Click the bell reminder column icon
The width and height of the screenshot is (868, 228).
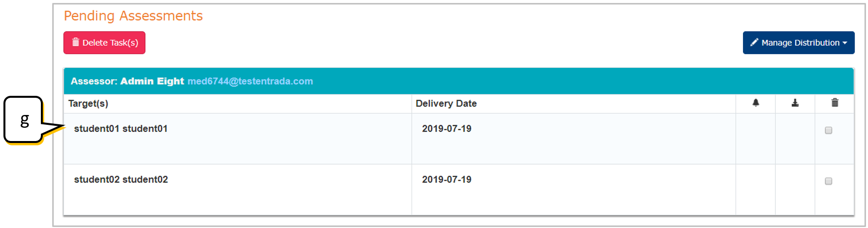756,103
